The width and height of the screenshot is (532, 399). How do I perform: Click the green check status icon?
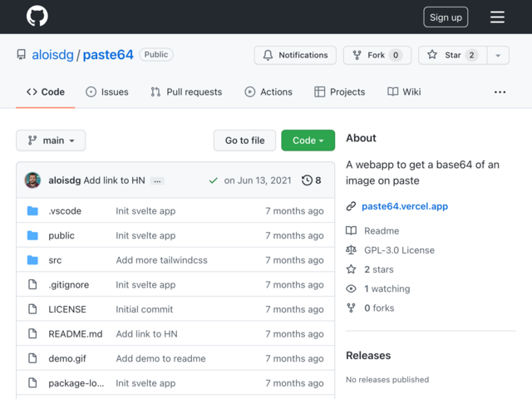click(214, 180)
